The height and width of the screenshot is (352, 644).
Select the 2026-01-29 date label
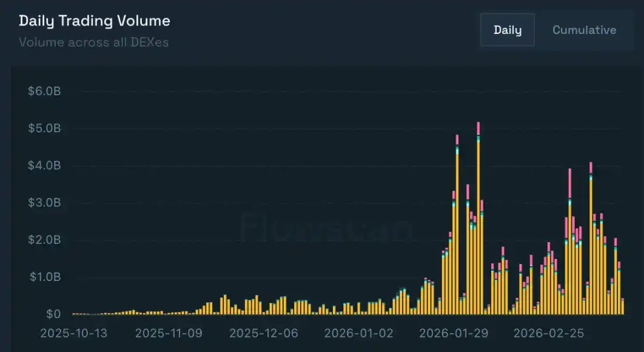tap(453, 333)
